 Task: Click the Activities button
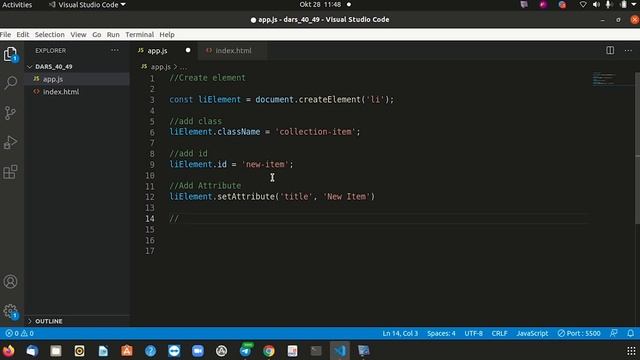pos(17,5)
